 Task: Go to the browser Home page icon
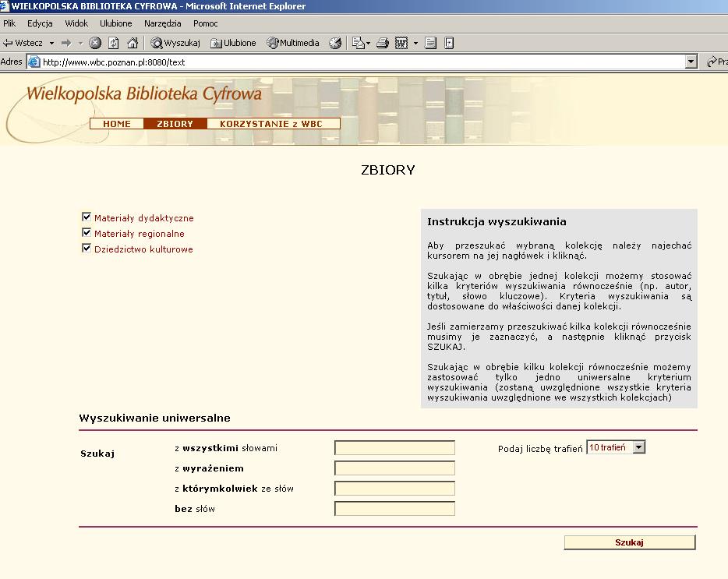click(x=133, y=43)
